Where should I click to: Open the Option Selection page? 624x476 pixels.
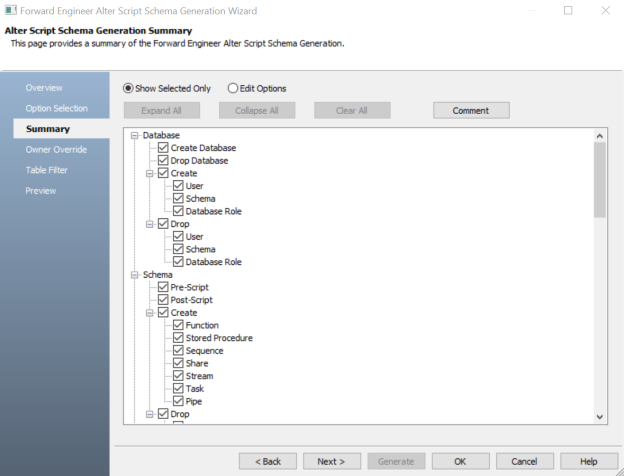[x=57, y=108]
